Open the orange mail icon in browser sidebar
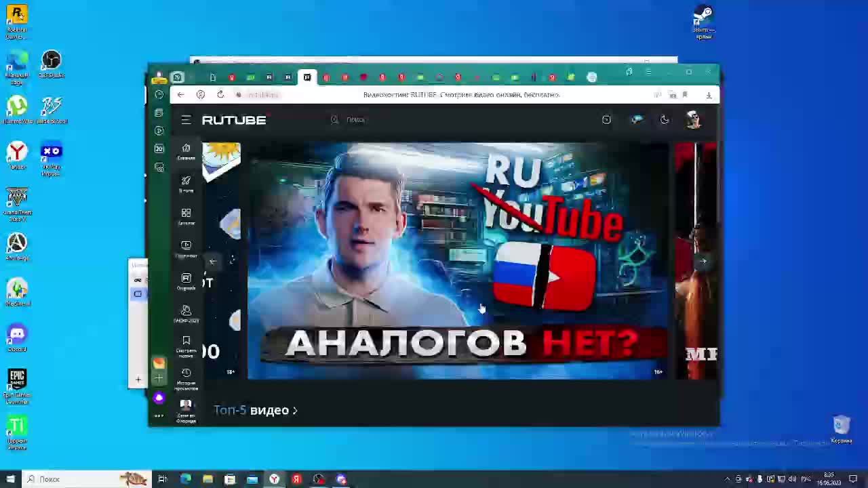 159,364
